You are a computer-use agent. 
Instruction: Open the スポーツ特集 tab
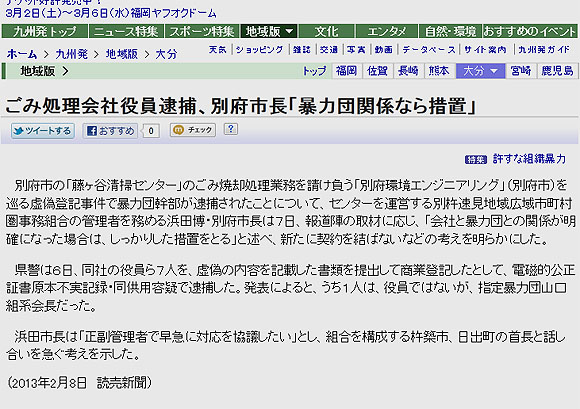coord(202,31)
